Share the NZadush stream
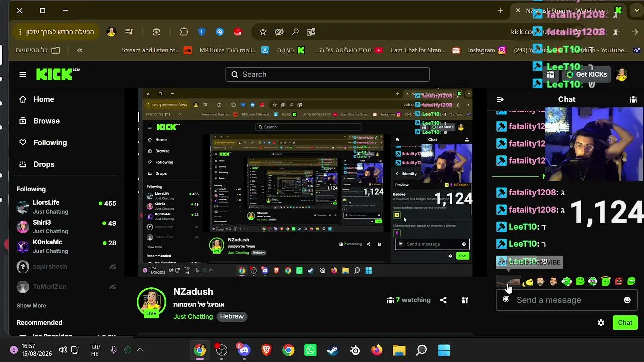644x362 pixels. click(x=443, y=300)
